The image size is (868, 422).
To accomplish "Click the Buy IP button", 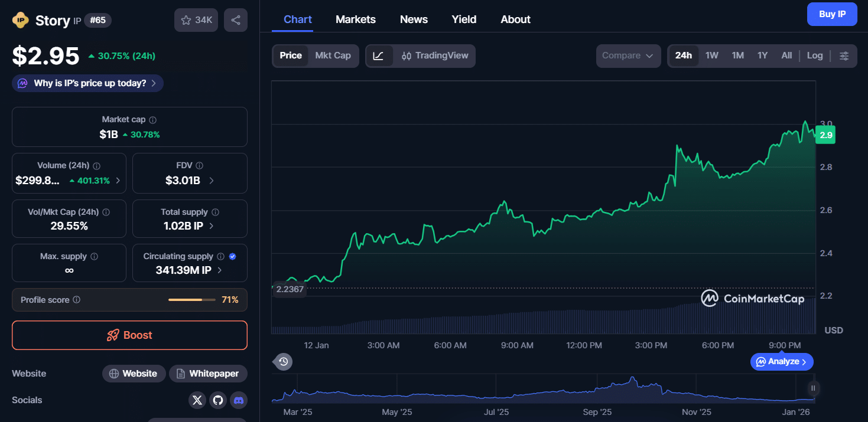I will coord(831,14).
